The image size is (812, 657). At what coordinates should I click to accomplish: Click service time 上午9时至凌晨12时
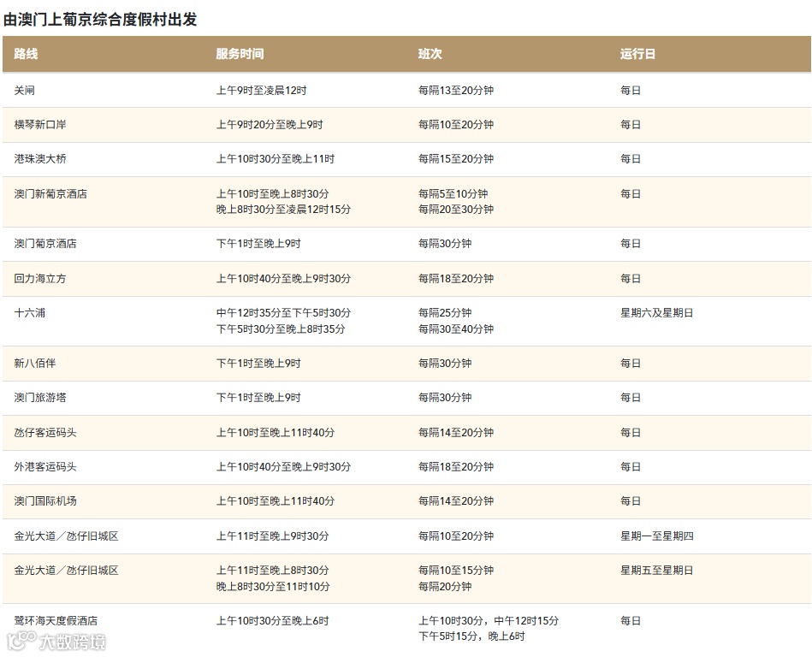tap(262, 90)
